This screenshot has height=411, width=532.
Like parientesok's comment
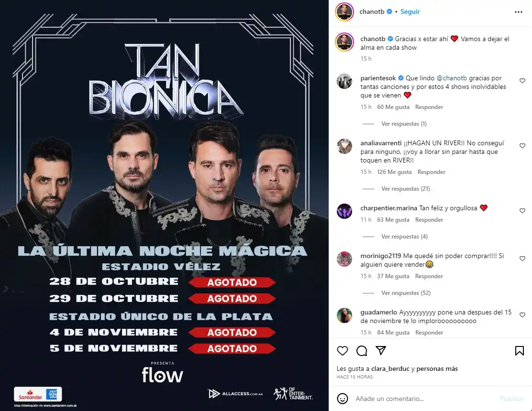[x=522, y=81]
